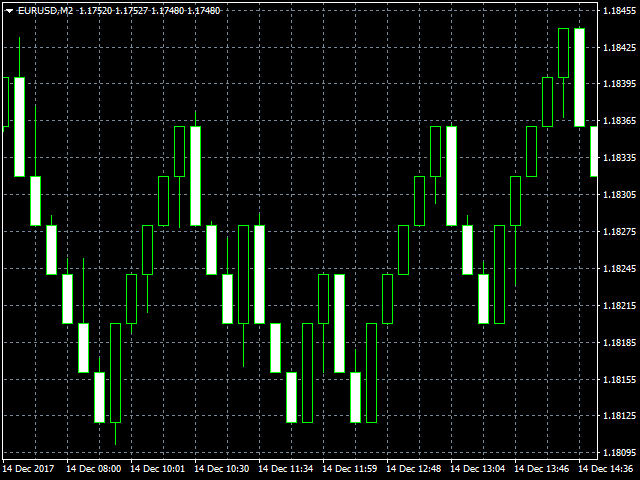Viewport: 640px width, 480px height.
Task: Click the 14 Dec 14:36 time label
Action: [x=606, y=468]
